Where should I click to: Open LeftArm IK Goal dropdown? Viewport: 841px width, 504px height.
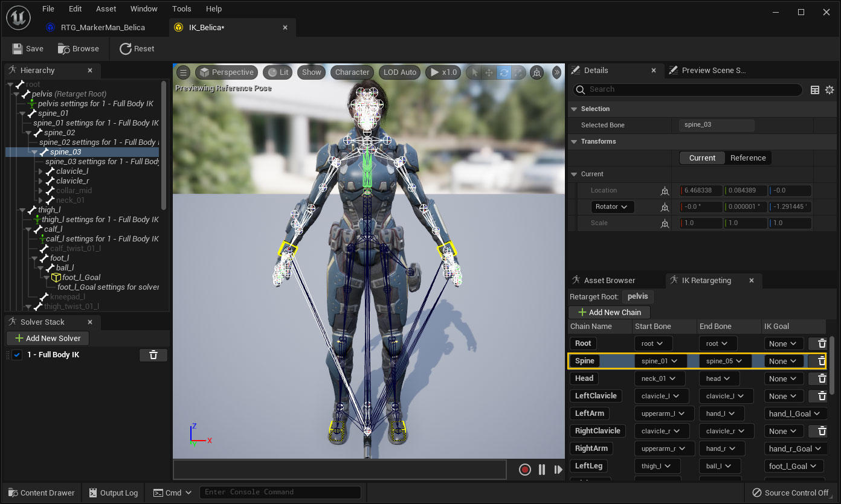coord(794,413)
